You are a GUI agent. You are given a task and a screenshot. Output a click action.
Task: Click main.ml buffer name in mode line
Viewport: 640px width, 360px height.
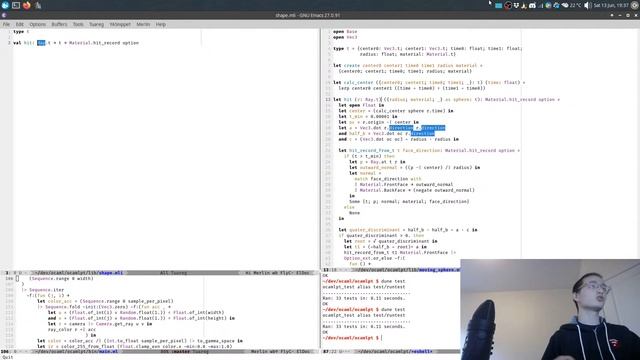(109, 351)
